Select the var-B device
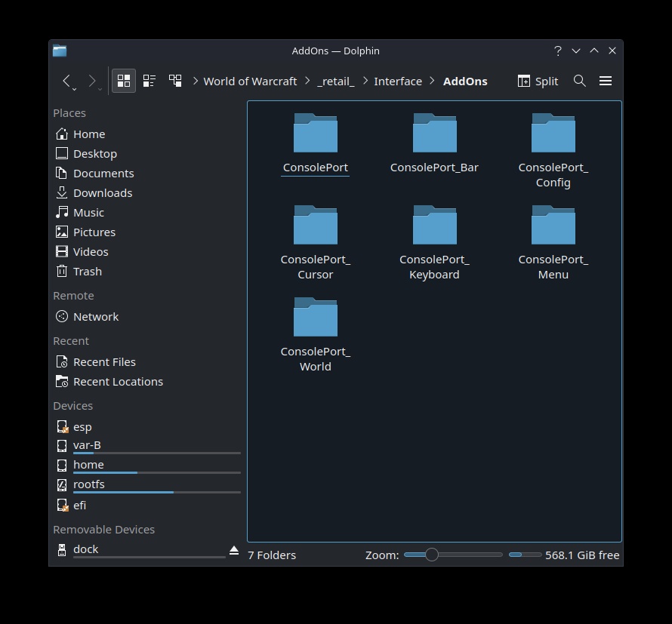This screenshot has width=672, height=624. tap(146, 446)
